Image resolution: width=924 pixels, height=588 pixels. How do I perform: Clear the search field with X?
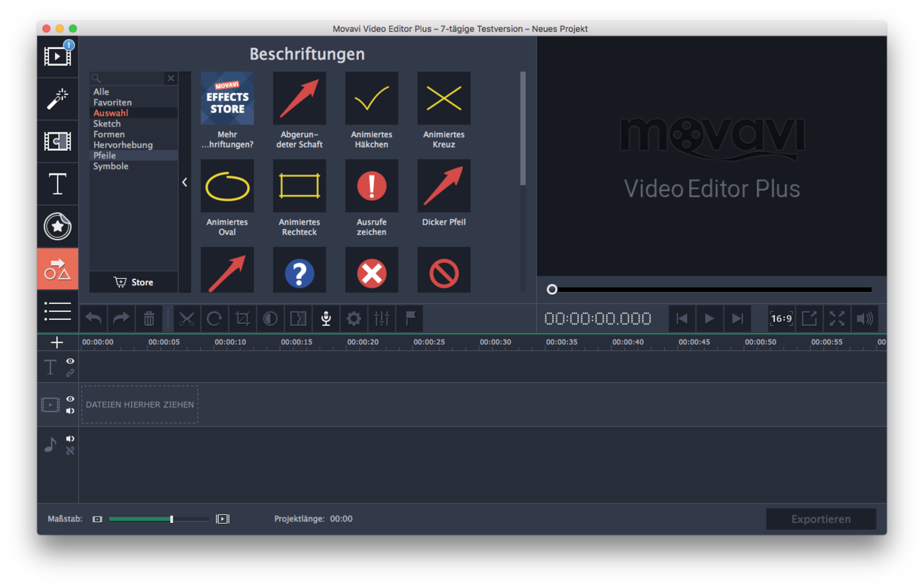pos(171,78)
